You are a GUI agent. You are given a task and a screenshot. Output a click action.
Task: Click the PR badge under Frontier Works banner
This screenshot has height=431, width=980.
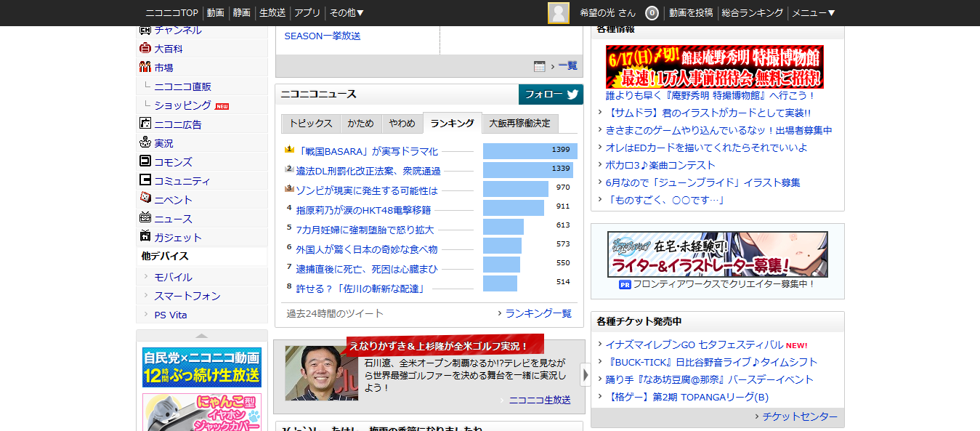(x=625, y=284)
